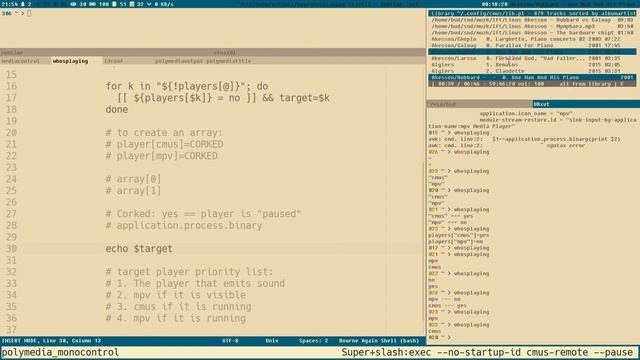Click the Corked: yes comment on line 27
640x360 pixels.
point(203,214)
